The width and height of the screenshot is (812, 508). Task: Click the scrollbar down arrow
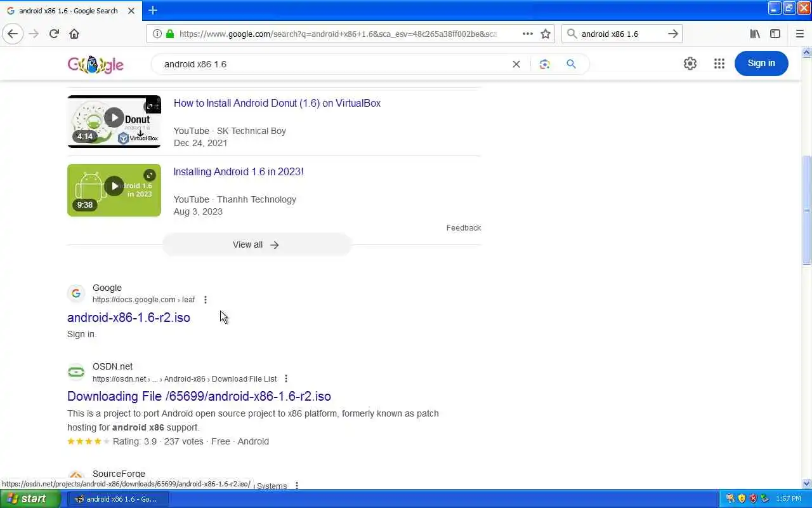tap(807, 483)
